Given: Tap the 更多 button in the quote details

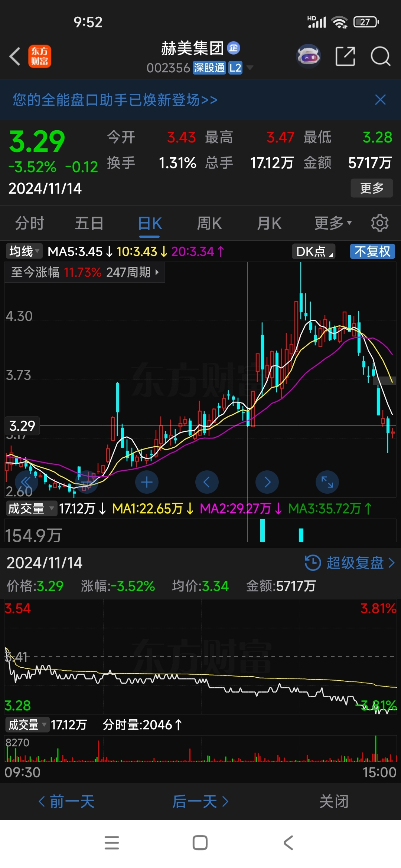Looking at the screenshot, I should (372, 188).
